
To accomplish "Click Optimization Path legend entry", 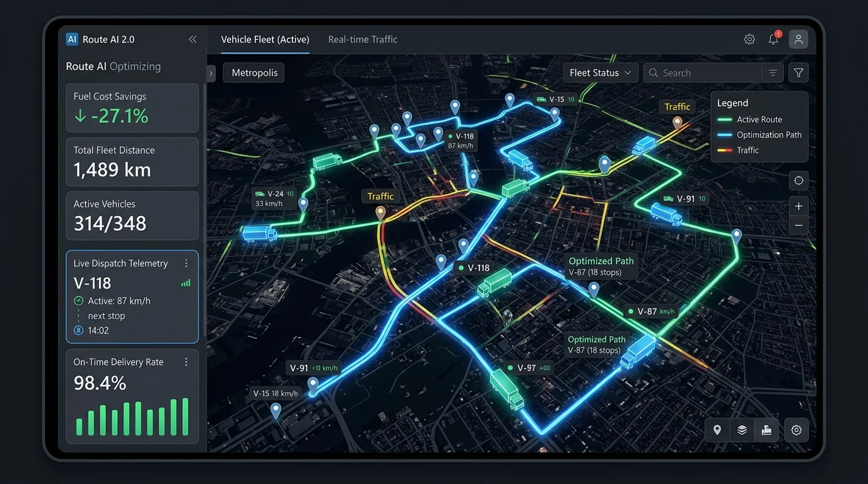I will [759, 135].
